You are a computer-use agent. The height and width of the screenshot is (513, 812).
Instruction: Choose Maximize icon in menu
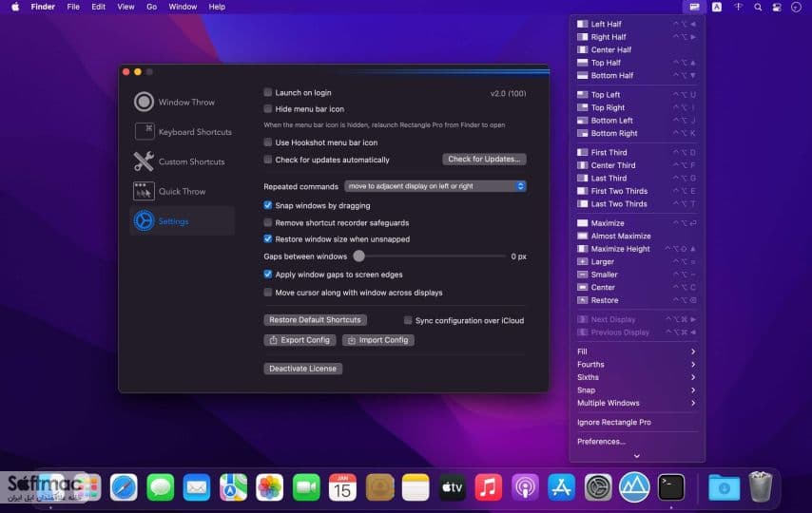coord(583,223)
